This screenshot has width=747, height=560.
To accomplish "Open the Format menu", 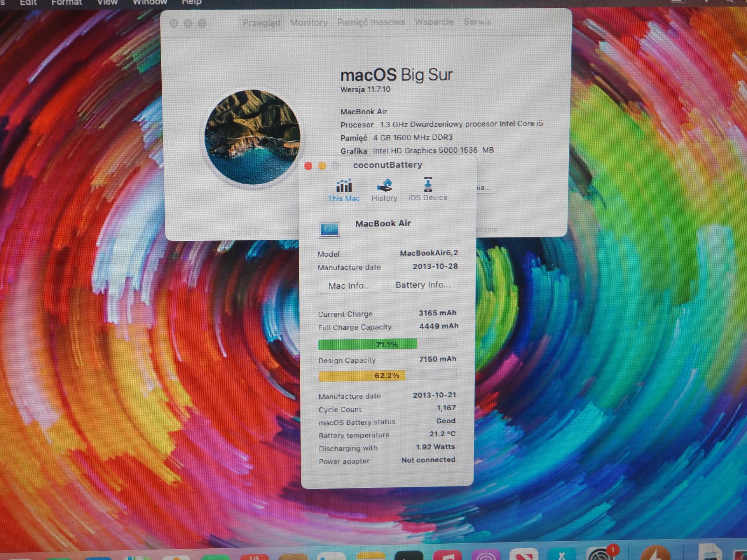I will click(67, 2).
